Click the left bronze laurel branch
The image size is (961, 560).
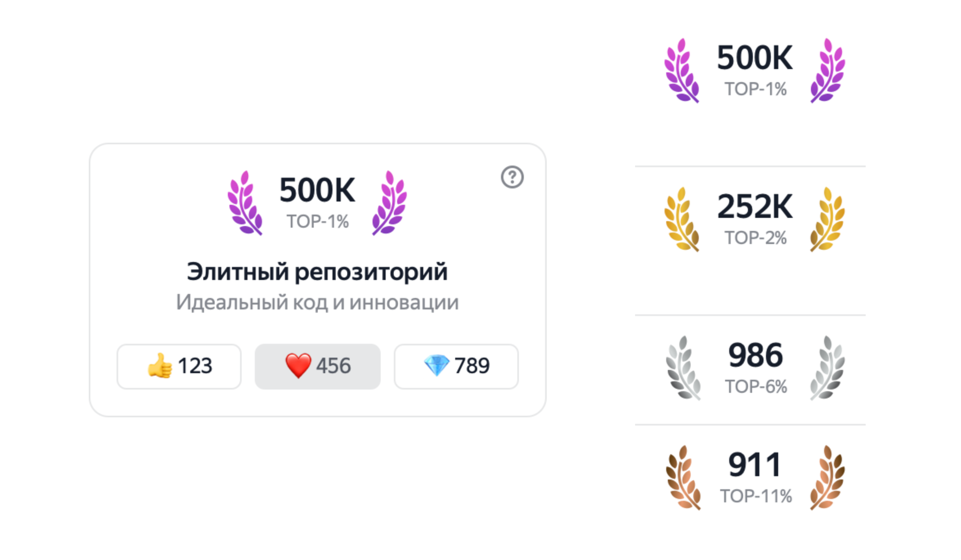(x=683, y=477)
